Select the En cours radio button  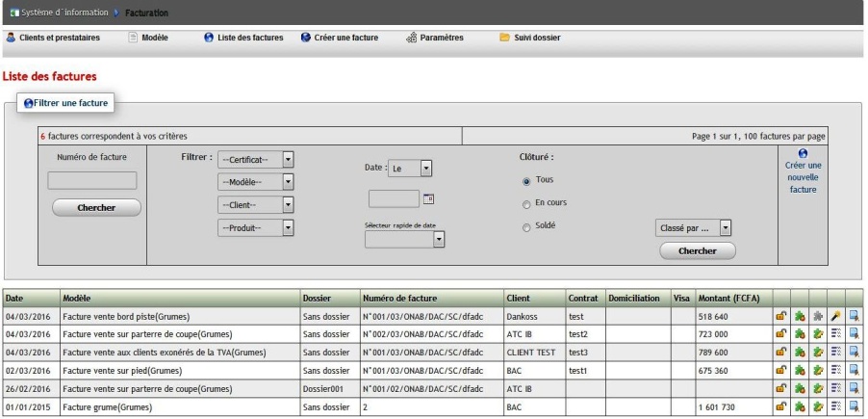[x=526, y=204]
